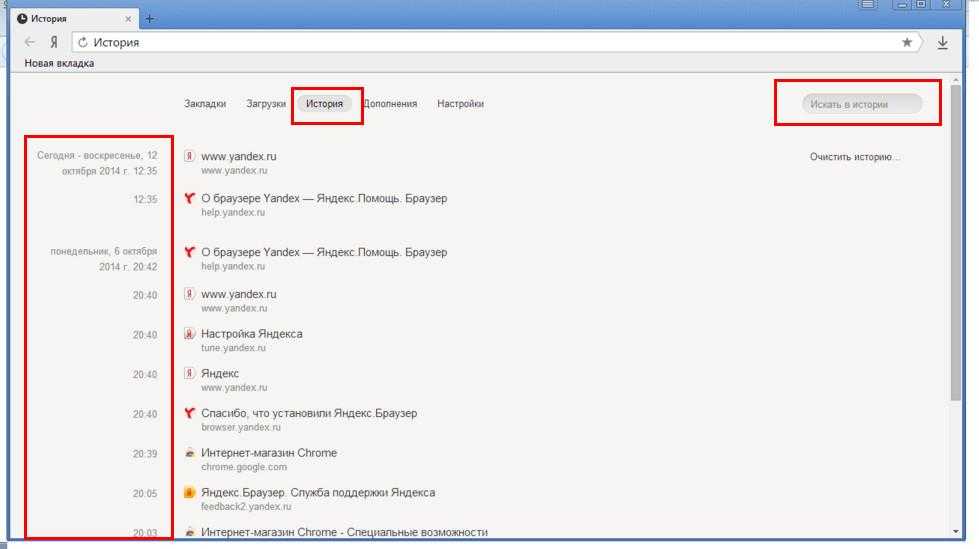Click the 'Искать в истории' search field

click(x=862, y=104)
